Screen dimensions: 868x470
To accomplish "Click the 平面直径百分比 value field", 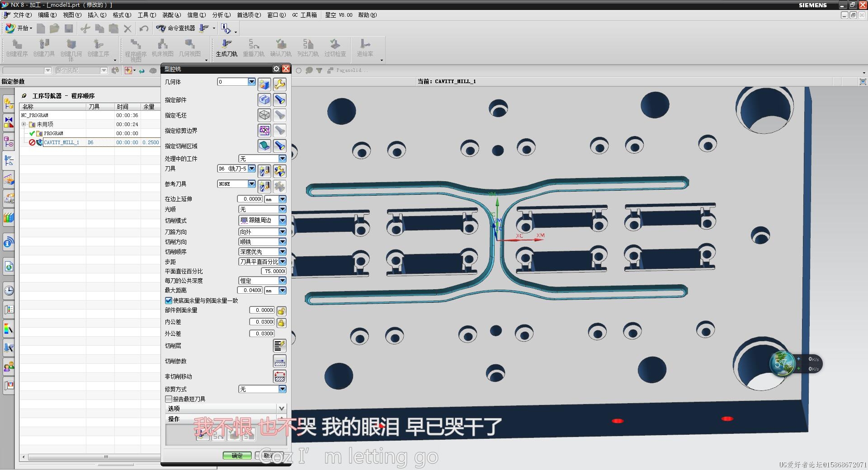I will click(274, 271).
